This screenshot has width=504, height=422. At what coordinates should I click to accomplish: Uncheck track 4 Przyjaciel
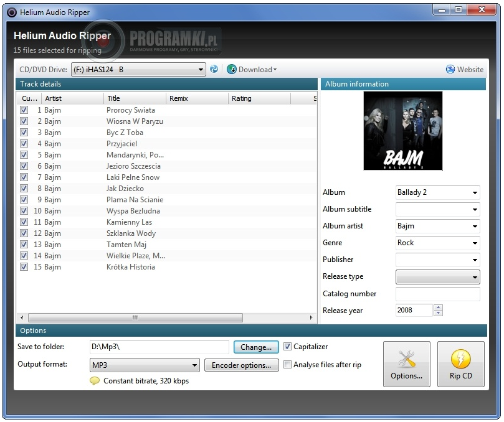(24, 144)
